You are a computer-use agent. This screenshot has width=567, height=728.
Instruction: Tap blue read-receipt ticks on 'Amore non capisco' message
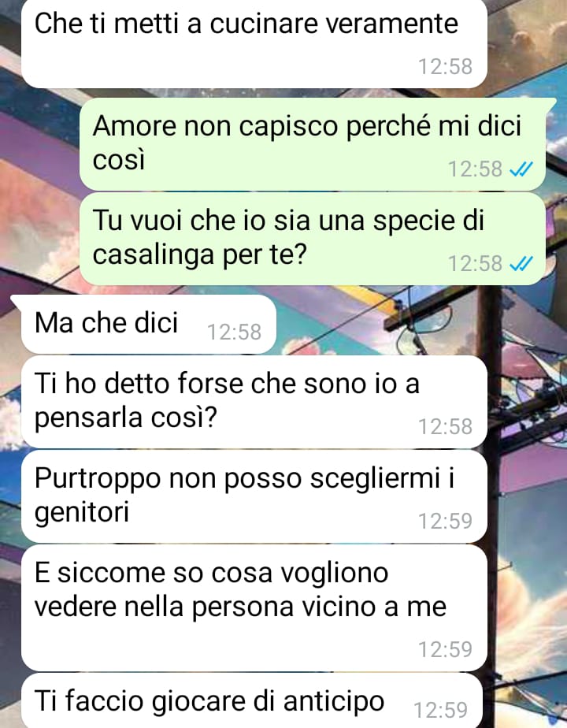coord(521,169)
